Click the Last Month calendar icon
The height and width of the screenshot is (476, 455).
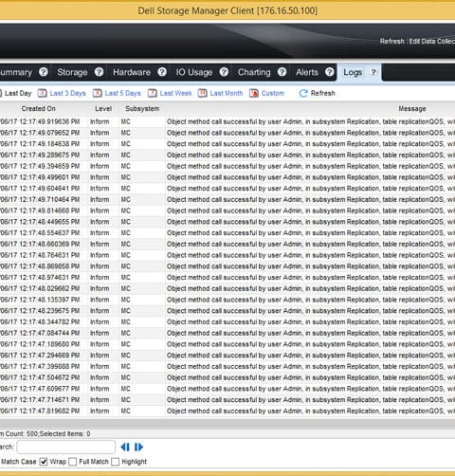tap(203, 93)
